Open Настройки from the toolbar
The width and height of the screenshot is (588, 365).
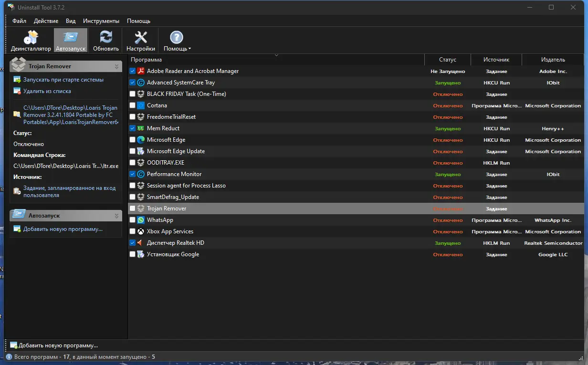141,41
